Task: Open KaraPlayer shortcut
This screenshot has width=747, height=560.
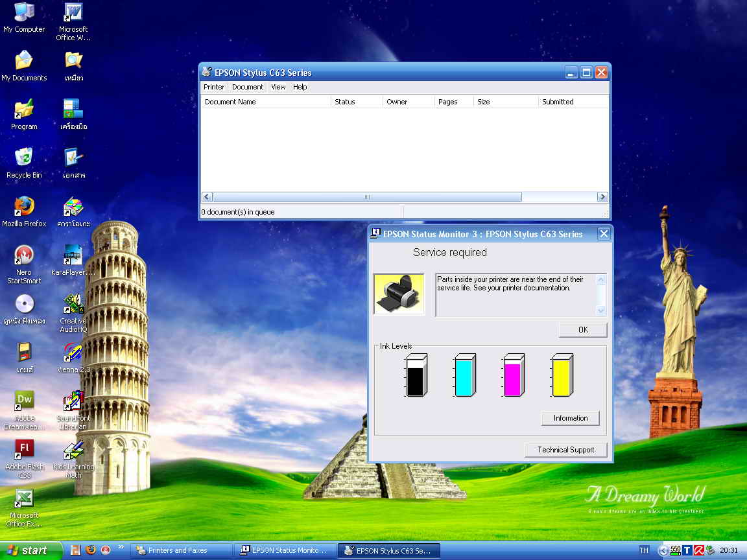Action: [73, 260]
